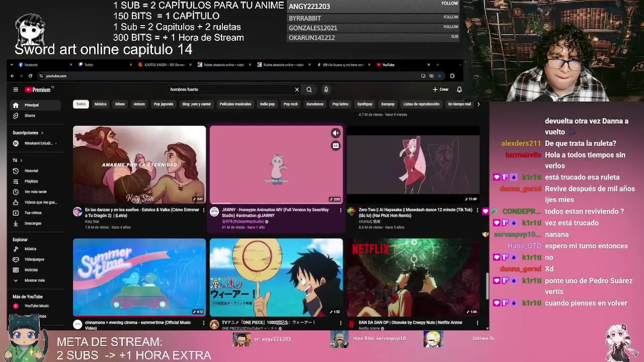Select the Indie pop filter chip

(267, 104)
